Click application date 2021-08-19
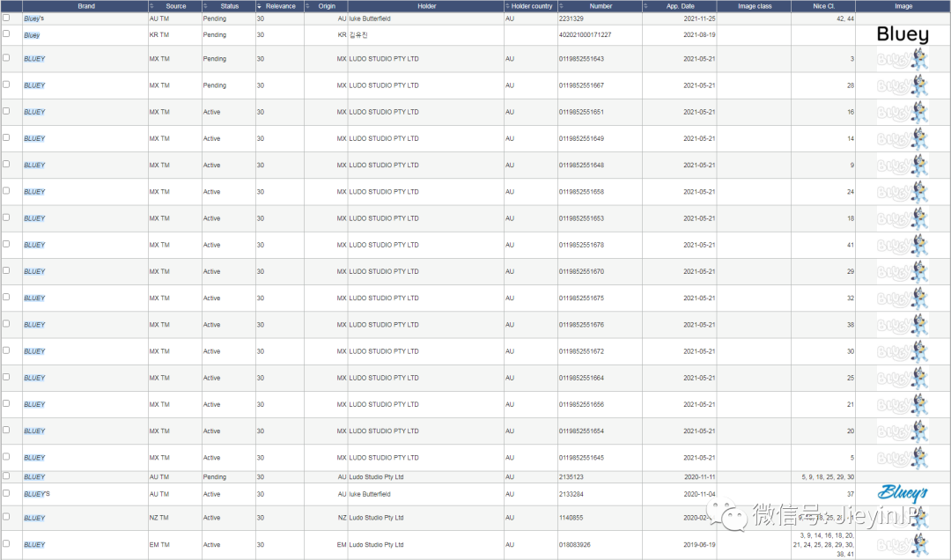Image resolution: width=951 pixels, height=560 pixels. tap(699, 35)
